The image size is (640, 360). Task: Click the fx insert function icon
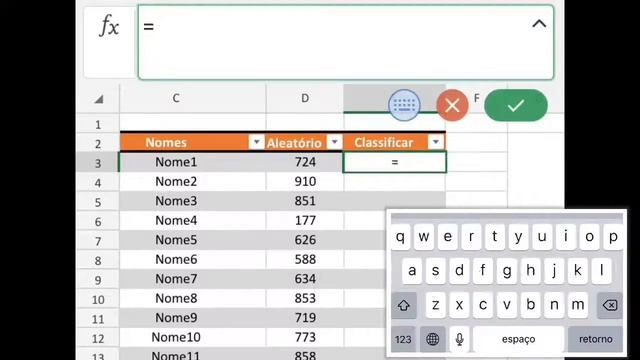pyautogui.click(x=109, y=26)
